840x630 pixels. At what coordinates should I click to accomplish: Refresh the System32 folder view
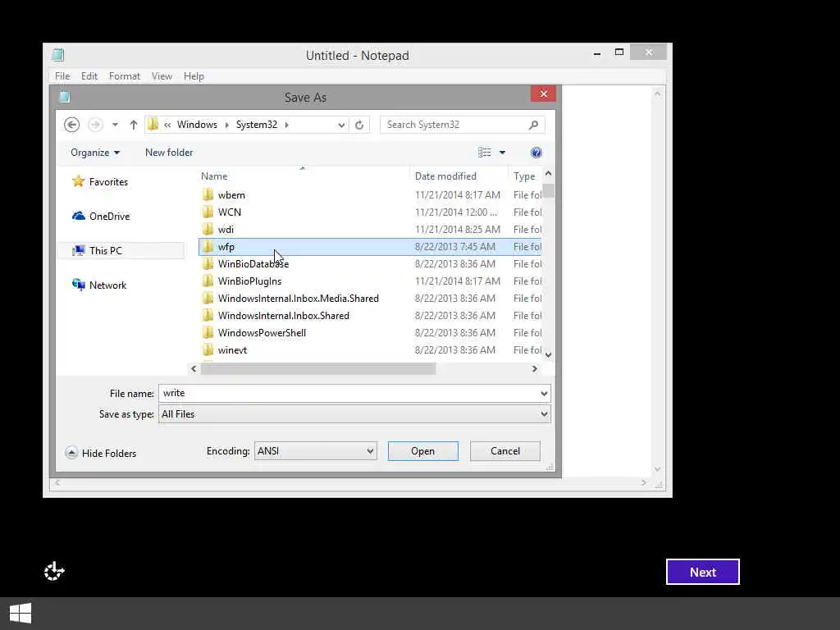[x=359, y=125]
